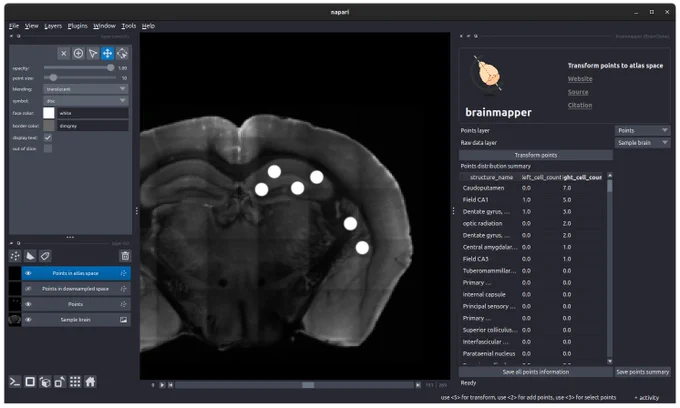Step to the previous slice
This screenshot has height=408, width=680.
171,385
